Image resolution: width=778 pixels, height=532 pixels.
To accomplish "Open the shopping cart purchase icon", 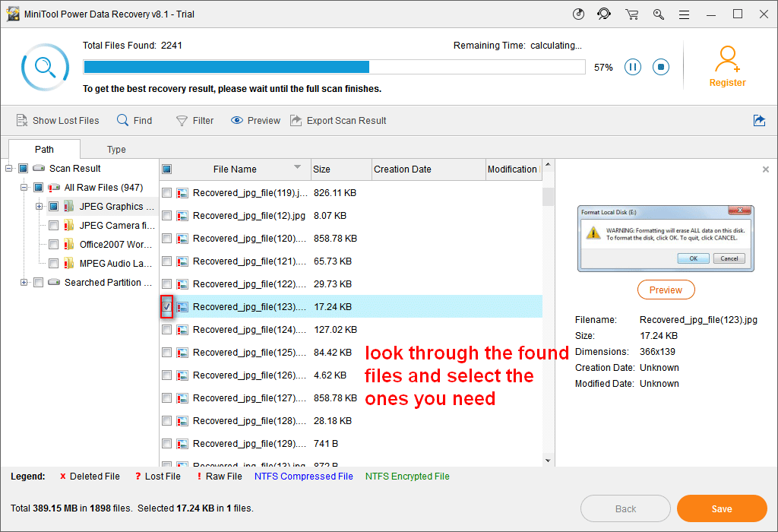I will 631,14.
